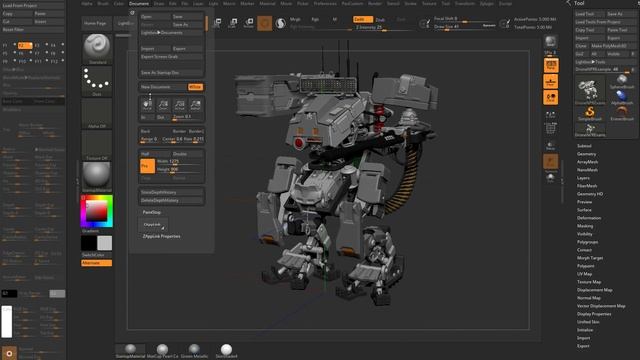Toggle the Mrgb channel
This screenshot has height=360, width=640.
point(295,19)
